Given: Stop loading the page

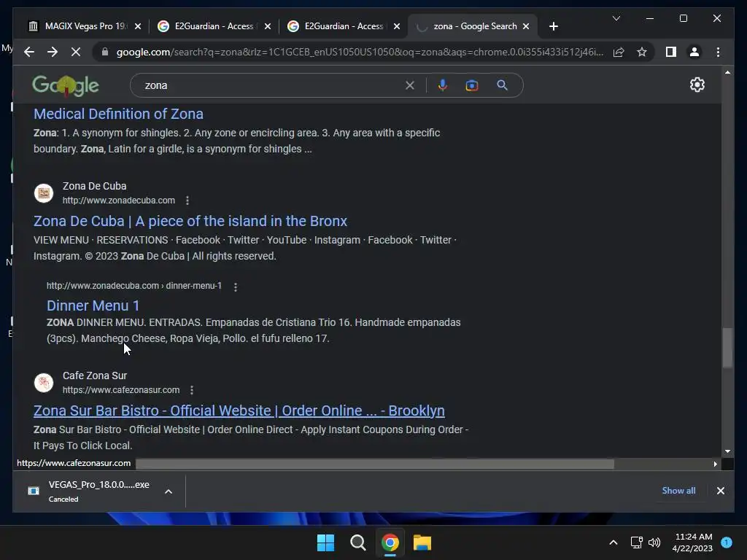Looking at the screenshot, I should (76, 52).
